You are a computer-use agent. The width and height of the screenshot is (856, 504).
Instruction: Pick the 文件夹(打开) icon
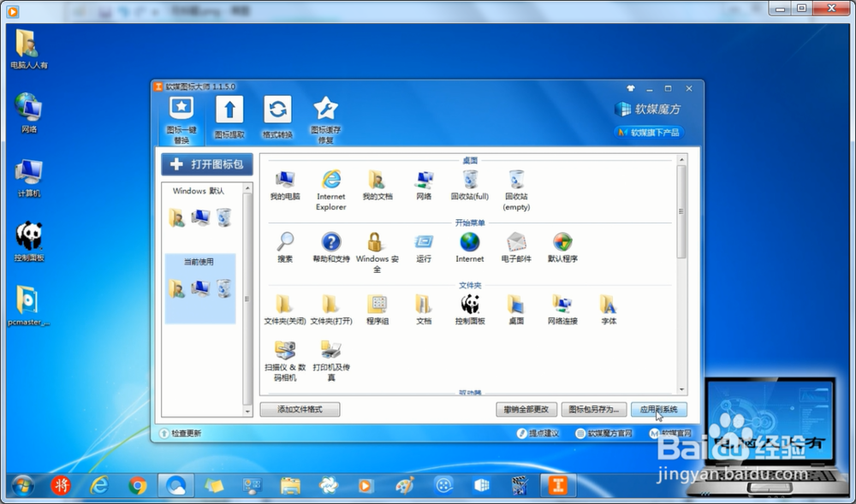click(330, 309)
